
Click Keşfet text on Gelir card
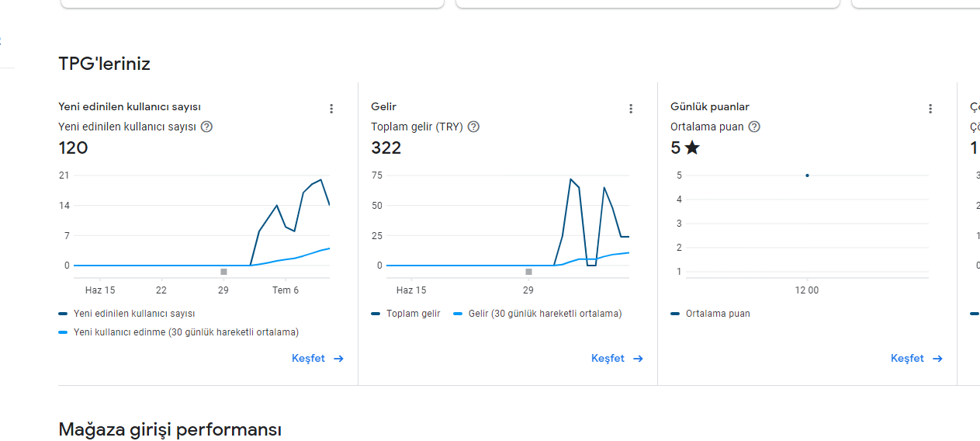pyautogui.click(x=608, y=359)
